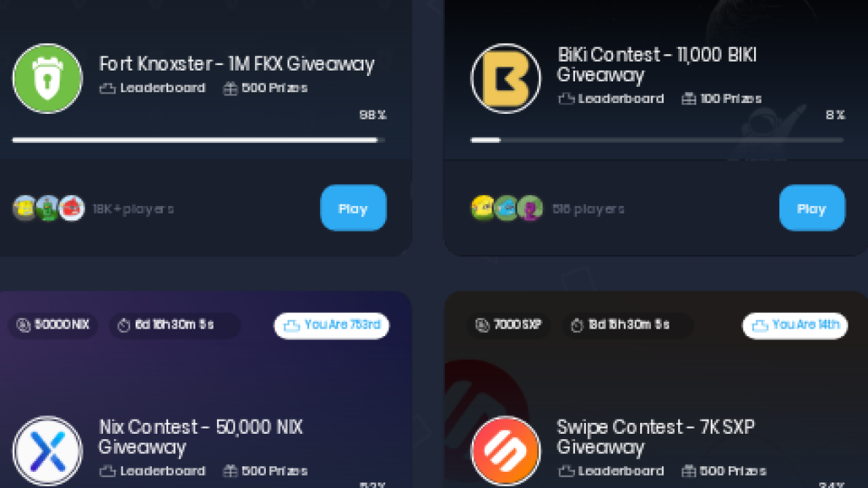Click the yellow BiKi contest logo

tap(506, 79)
